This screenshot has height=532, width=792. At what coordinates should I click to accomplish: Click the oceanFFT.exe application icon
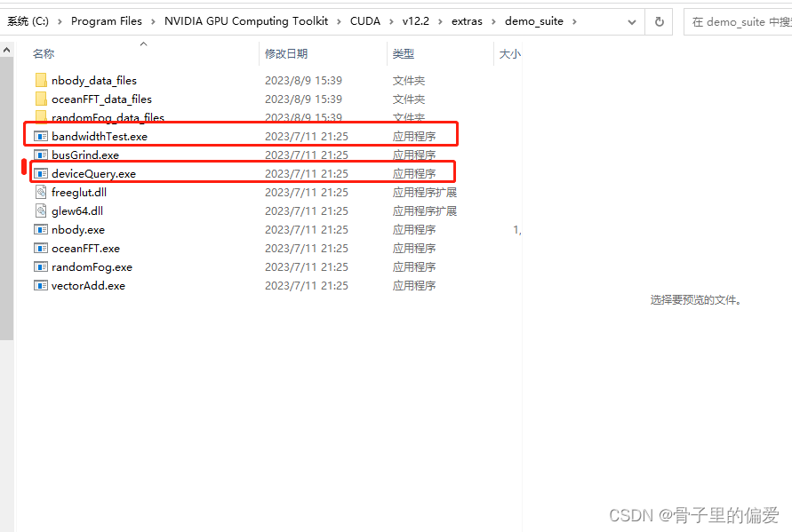pos(41,249)
